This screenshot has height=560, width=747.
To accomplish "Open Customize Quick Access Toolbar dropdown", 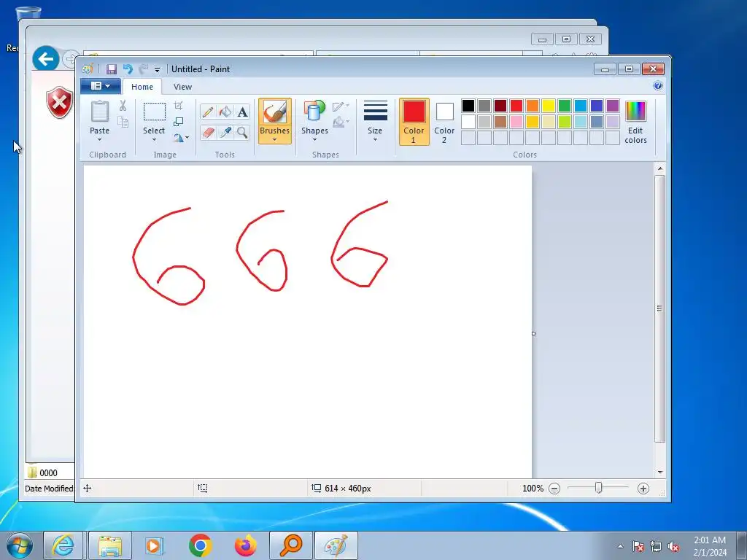I will [x=158, y=69].
